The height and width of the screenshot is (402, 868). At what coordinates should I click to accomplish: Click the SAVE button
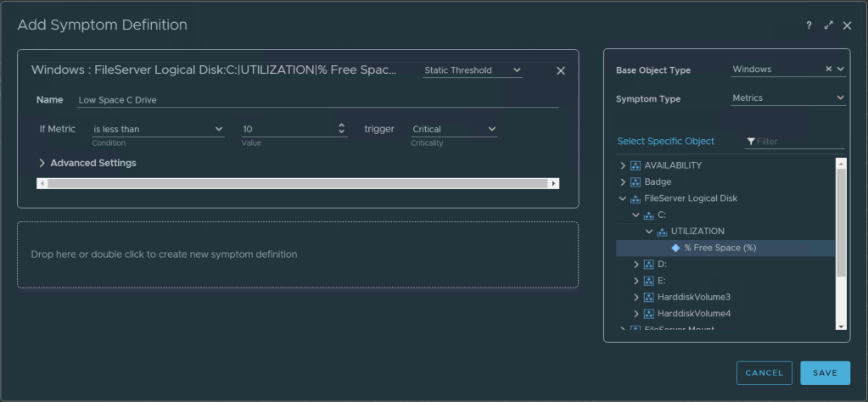coord(825,373)
